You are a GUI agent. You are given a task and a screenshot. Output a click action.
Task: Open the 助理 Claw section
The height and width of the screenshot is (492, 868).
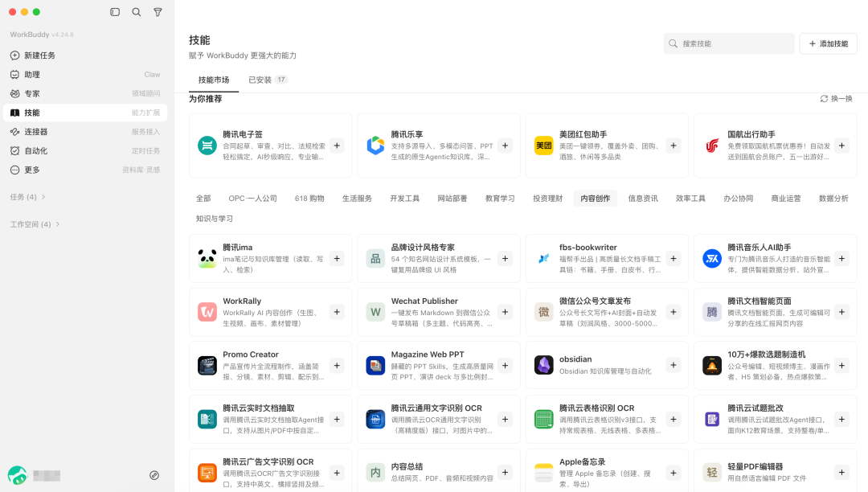[85, 74]
